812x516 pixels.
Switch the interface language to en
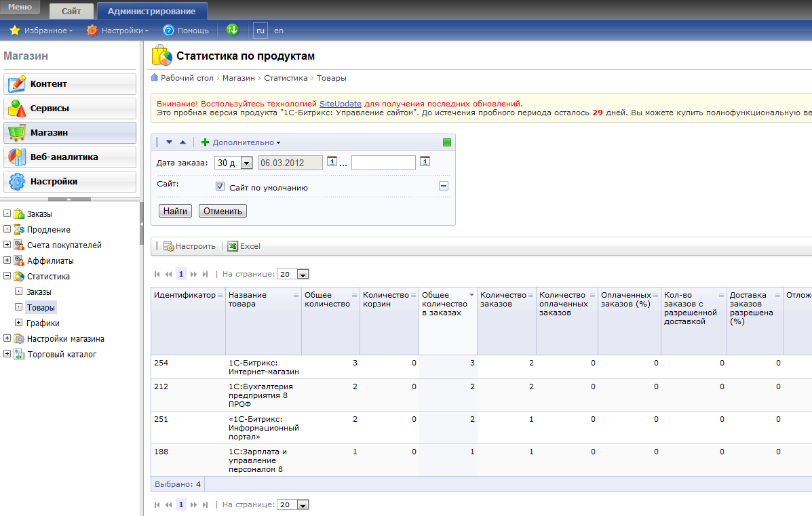coord(279,31)
